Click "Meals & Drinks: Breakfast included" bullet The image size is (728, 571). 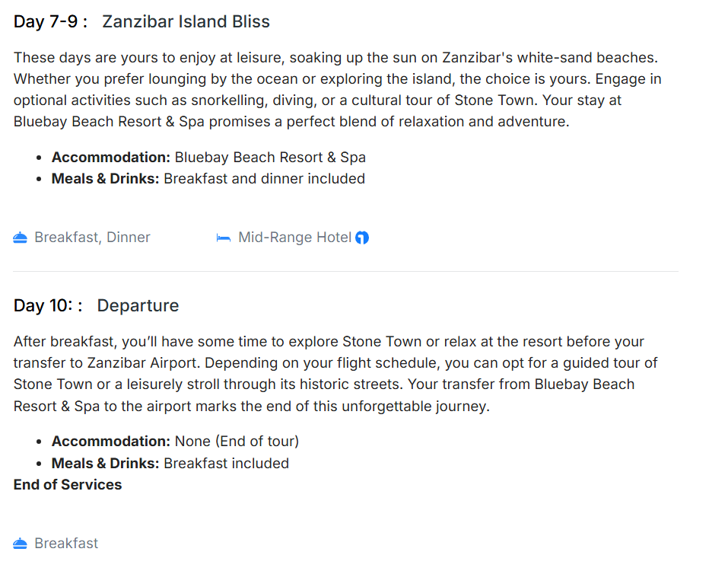170,463
